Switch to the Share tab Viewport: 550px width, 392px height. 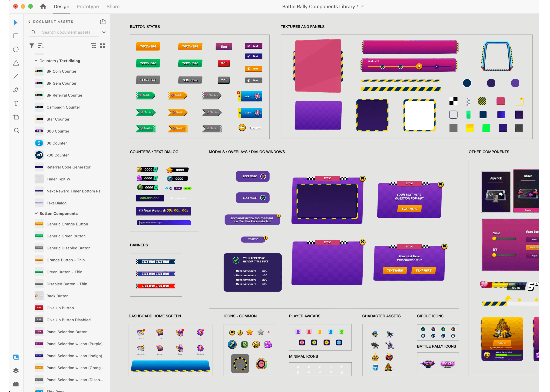click(x=113, y=6)
